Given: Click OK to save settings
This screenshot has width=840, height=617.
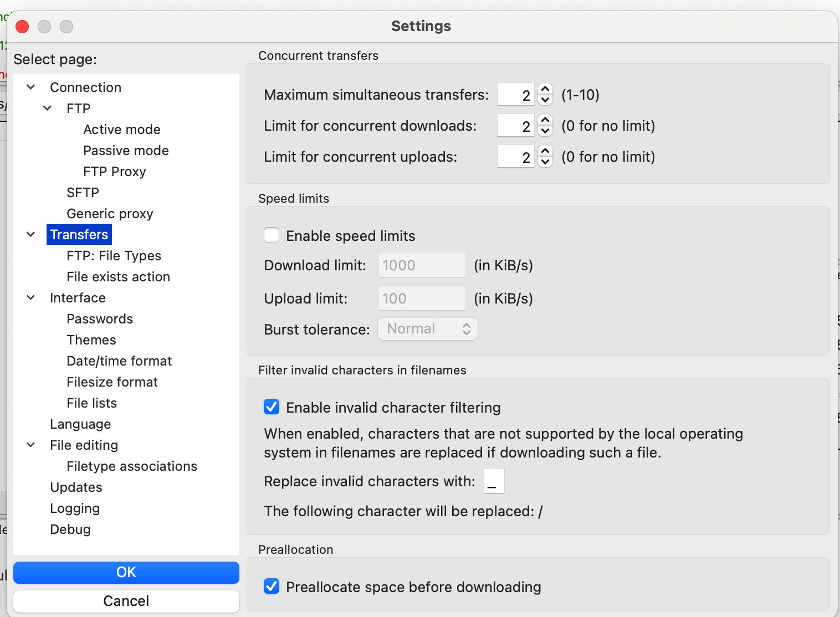Looking at the screenshot, I should pos(126,572).
